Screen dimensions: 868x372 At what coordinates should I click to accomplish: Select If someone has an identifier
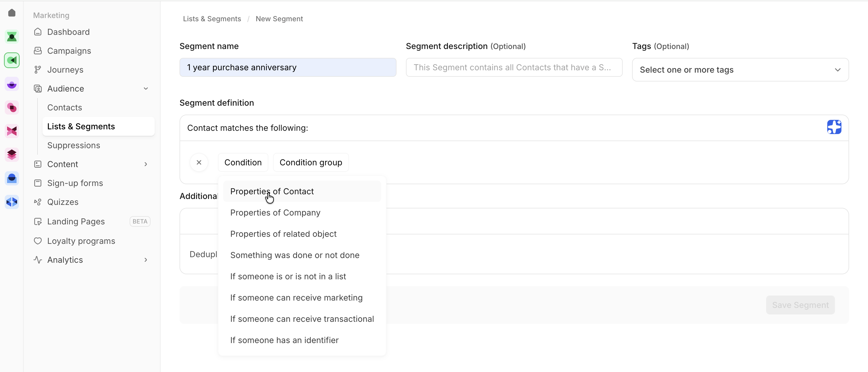[x=284, y=340]
